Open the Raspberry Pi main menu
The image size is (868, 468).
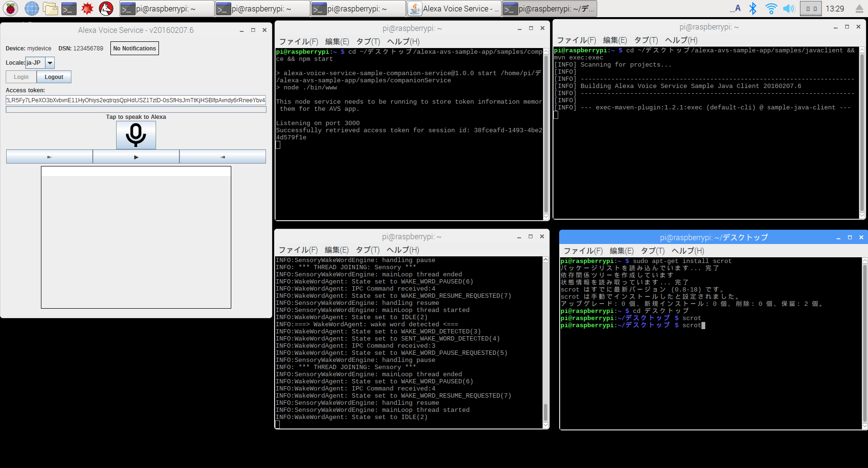tap(10, 9)
